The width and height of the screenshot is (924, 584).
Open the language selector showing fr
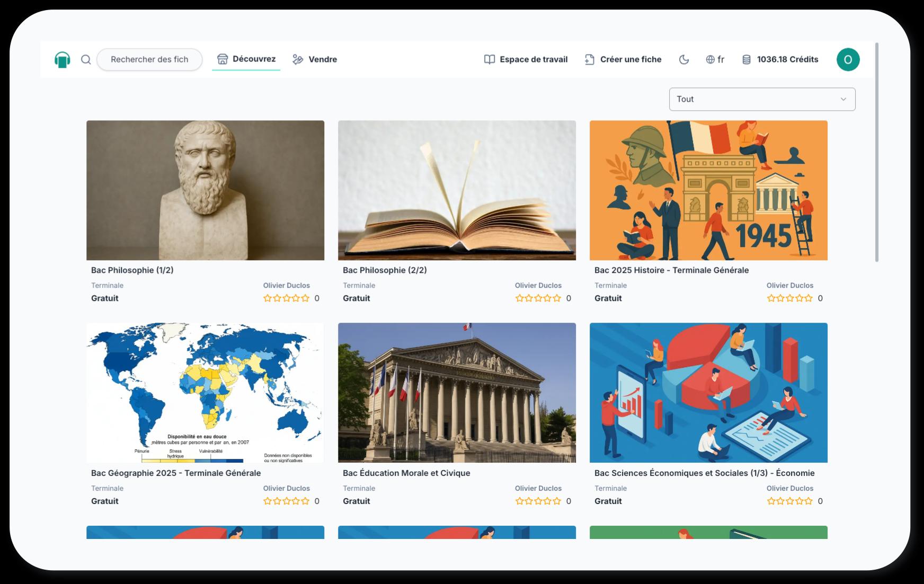click(x=715, y=59)
